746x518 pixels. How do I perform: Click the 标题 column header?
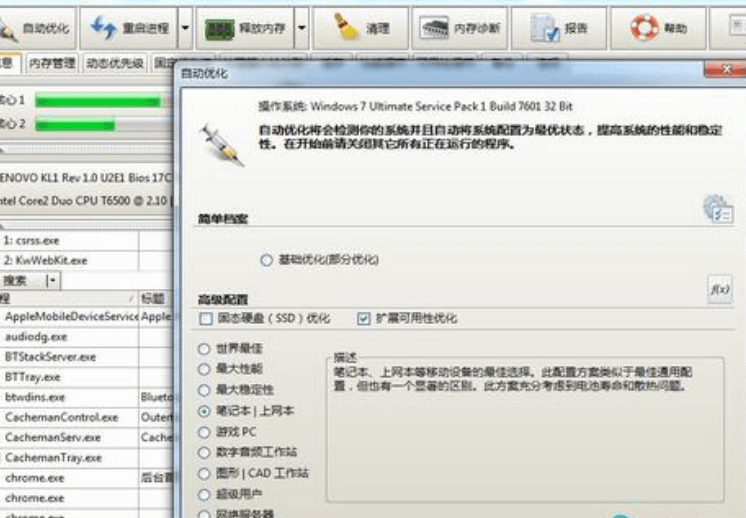tap(156, 299)
